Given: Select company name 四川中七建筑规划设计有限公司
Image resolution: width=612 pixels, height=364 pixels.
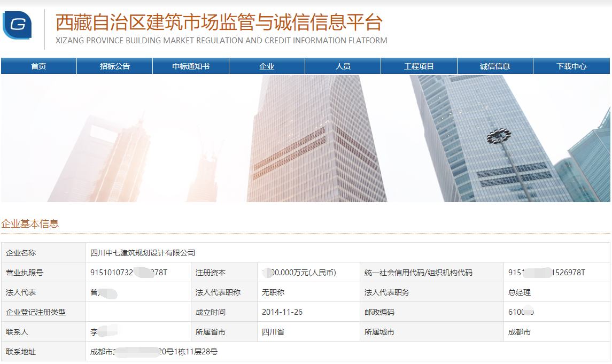Looking at the screenshot, I should pos(143,253).
